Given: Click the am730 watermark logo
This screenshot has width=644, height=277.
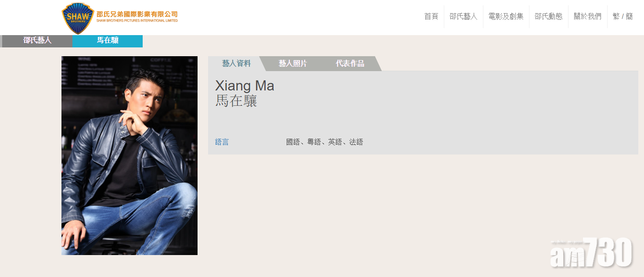Looking at the screenshot, I should point(591,253).
